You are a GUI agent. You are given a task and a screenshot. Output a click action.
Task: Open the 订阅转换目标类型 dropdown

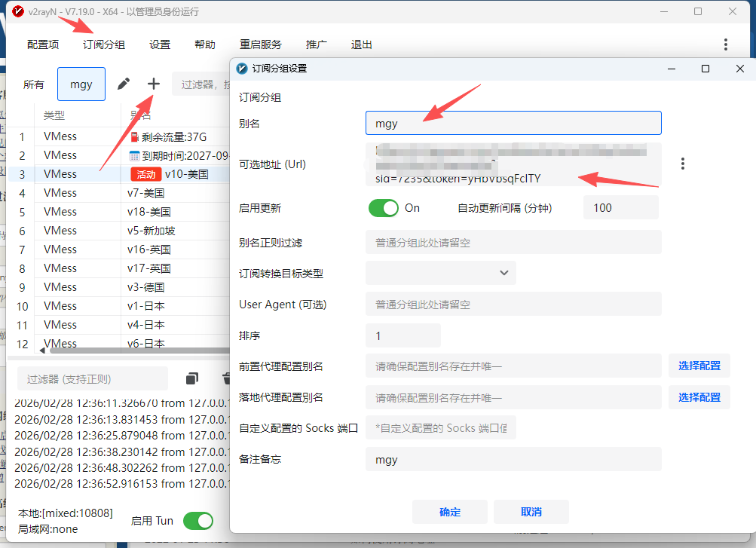[441, 273]
